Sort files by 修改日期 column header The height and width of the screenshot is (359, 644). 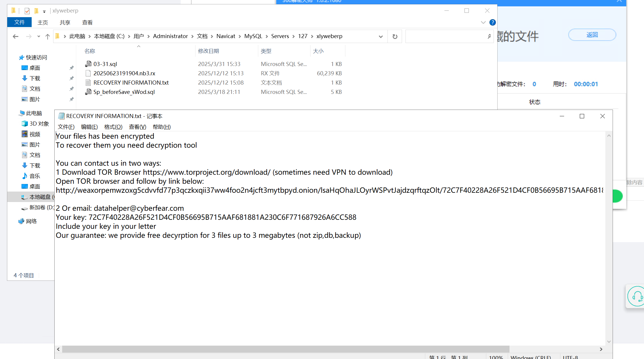(208, 51)
